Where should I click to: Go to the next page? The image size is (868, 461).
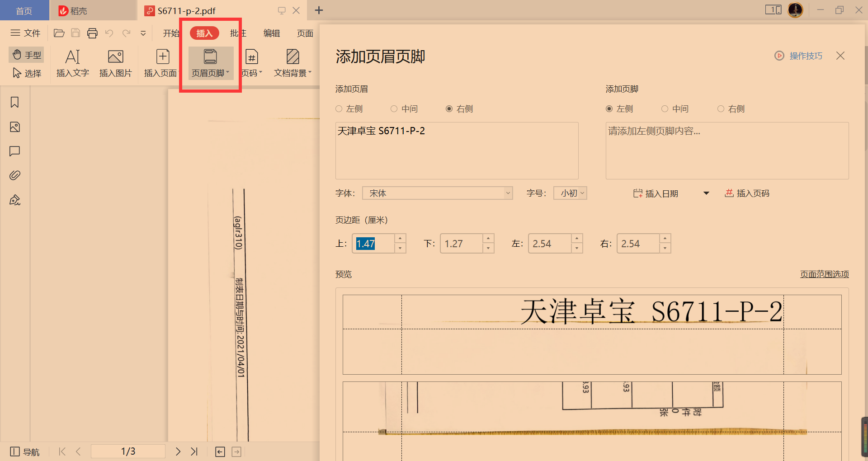[178, 452]
